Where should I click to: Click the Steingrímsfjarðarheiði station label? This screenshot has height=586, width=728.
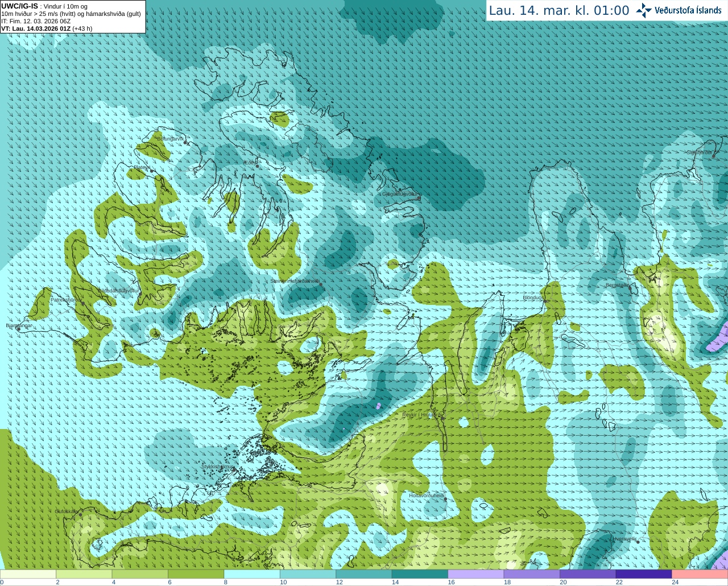[295, 281]
